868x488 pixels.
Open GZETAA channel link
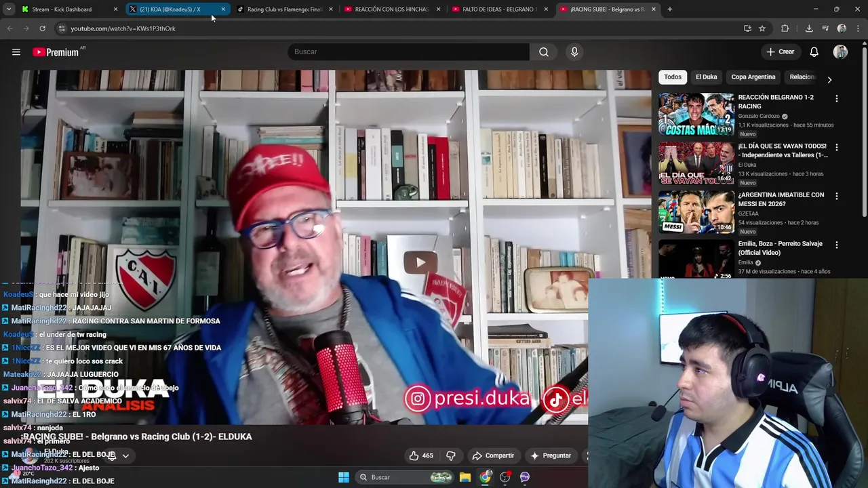(748, 213)
